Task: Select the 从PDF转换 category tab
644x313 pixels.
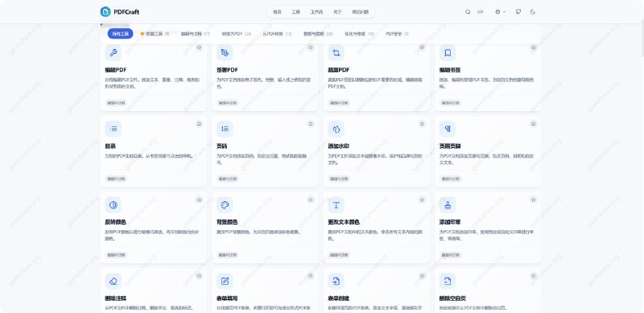Action: [278, 34]
